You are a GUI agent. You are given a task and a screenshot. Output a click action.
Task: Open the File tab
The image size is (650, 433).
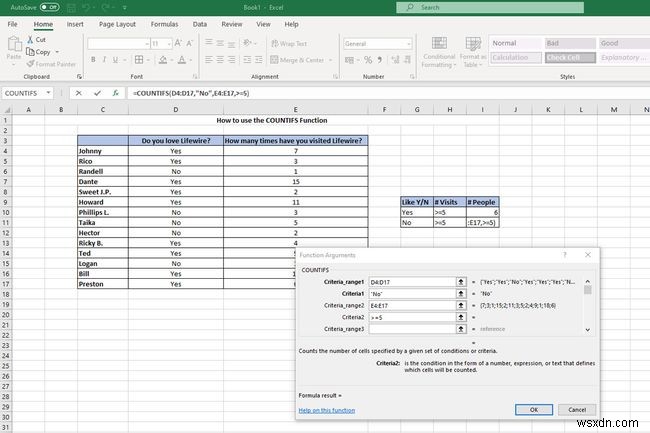(x=12, y=24)
